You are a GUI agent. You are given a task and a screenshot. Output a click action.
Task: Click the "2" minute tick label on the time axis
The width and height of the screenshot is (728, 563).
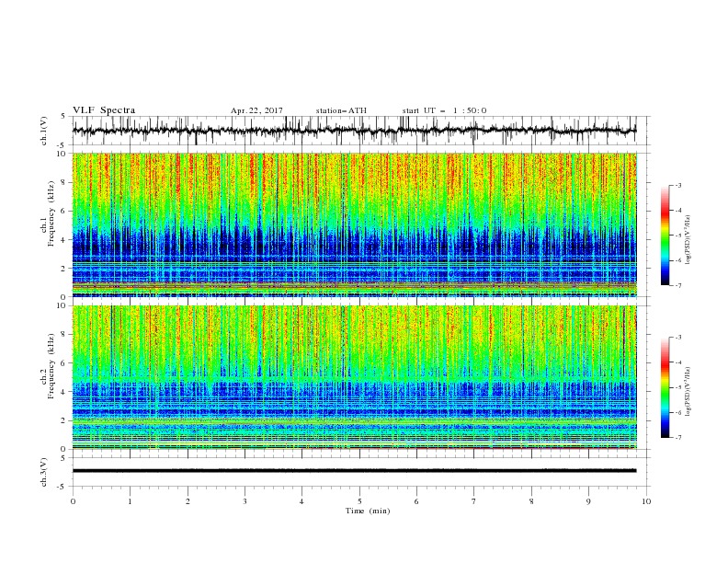coord(188,501)
